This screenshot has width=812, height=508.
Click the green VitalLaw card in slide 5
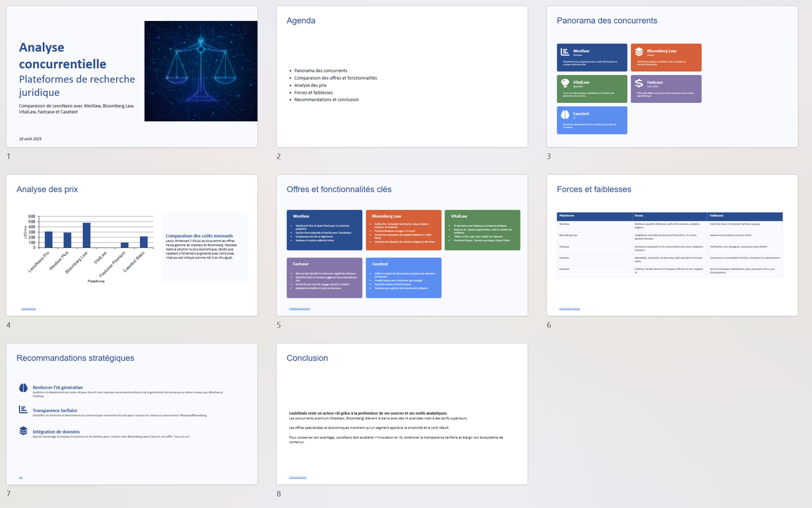click(482, 230)
